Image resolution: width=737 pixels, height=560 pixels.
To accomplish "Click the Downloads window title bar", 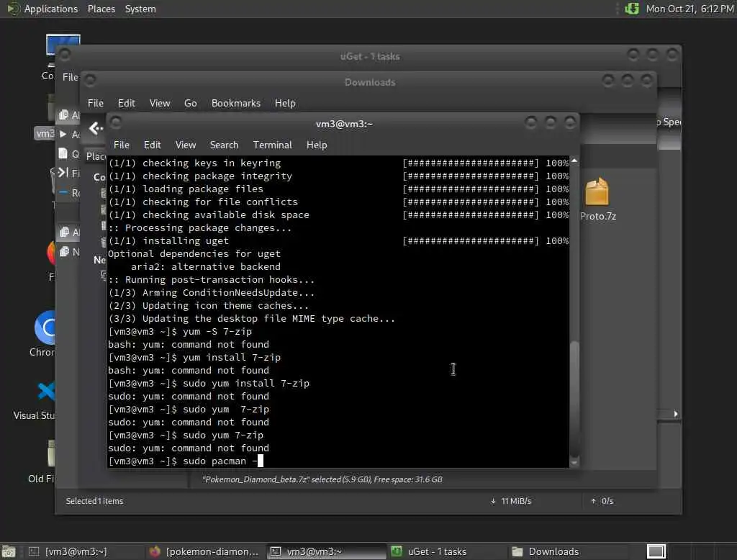I will pos(369,82).
